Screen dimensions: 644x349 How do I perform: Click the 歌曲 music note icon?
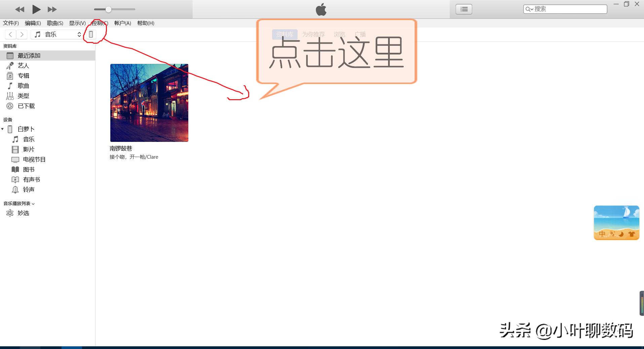[10, 86]
